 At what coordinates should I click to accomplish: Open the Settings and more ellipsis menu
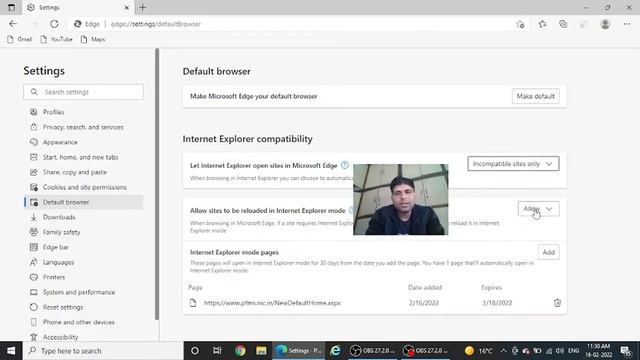pos(627,24)
